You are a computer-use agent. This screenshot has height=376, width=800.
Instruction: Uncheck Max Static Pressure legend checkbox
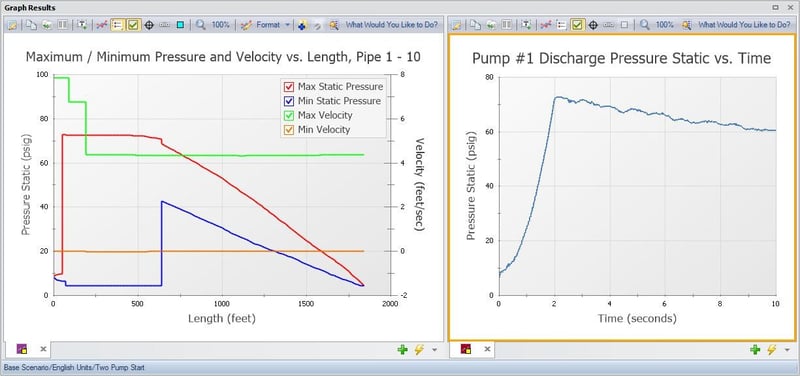pos(289,87)
